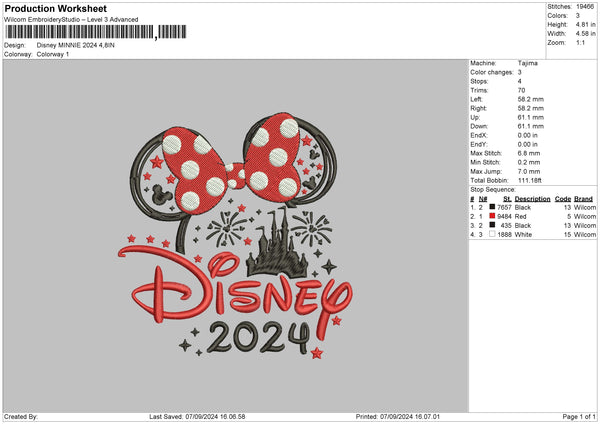The height and width of the screenshot is (424, 600).
Task: Click the Width value '4.58 in'
Action: point(586,34)
